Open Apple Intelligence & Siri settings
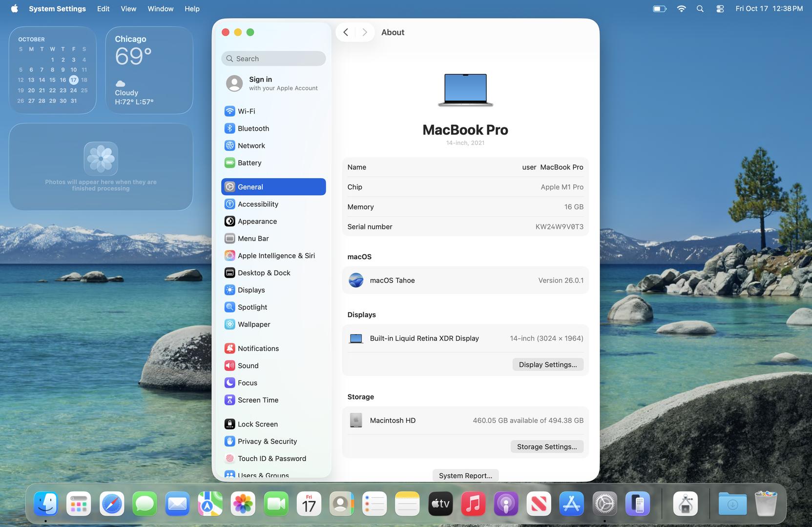The height and width of the screenshot is (527, 812). click(276, 256)
